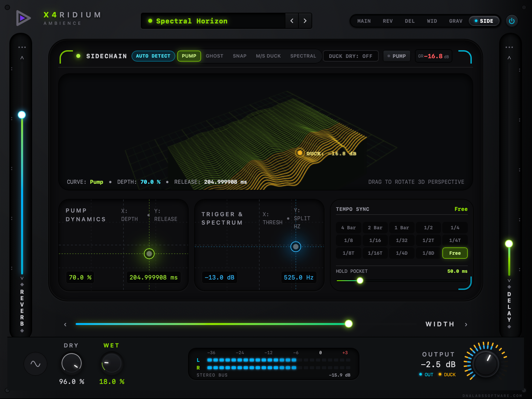The width and height of the screenshot is (532, 399).
Task: Open the Spectral Horizon preset selector
Action: [213, 21]
